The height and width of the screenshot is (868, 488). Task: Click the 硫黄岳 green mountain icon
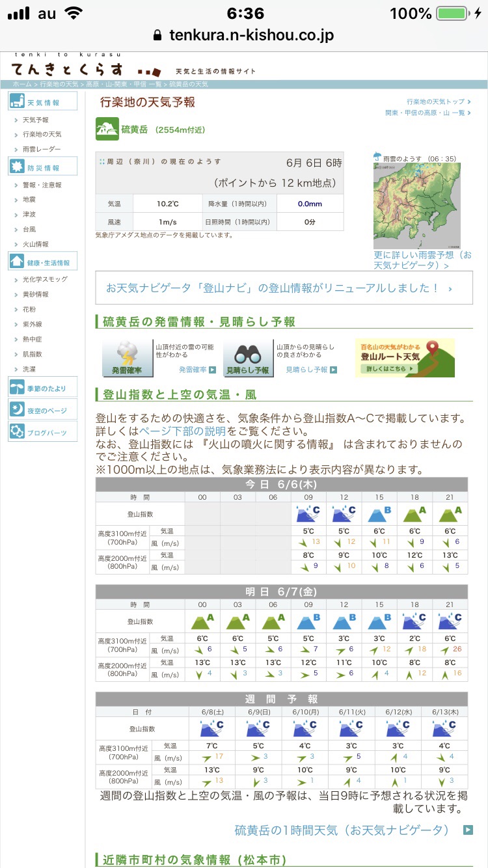tap(107, 129)
